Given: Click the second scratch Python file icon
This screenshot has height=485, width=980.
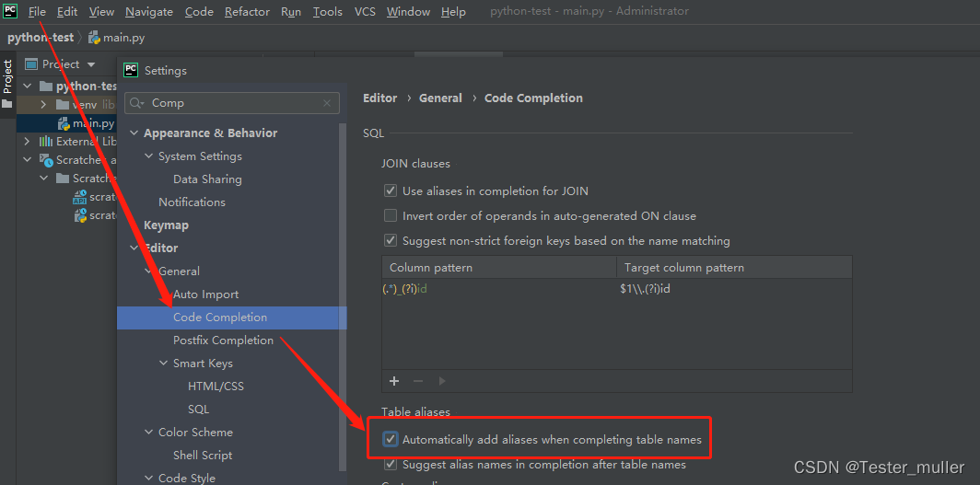Looking at the screenshot, I should point(80,216).
